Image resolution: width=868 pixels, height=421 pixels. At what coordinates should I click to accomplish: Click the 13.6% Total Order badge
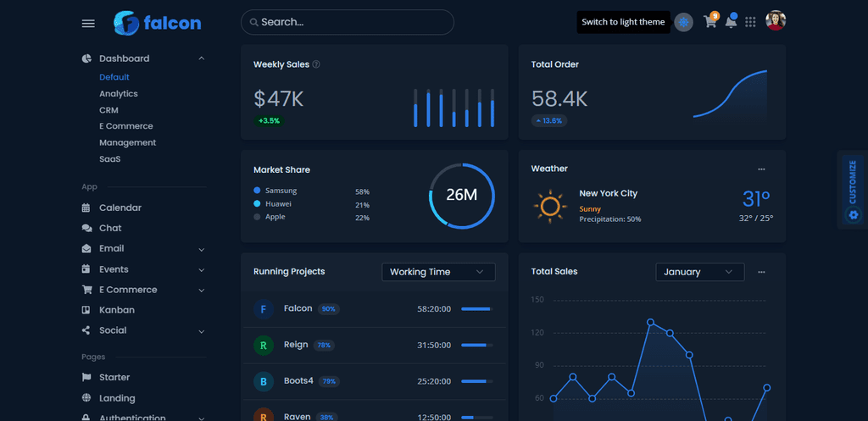tap(549, 120)
